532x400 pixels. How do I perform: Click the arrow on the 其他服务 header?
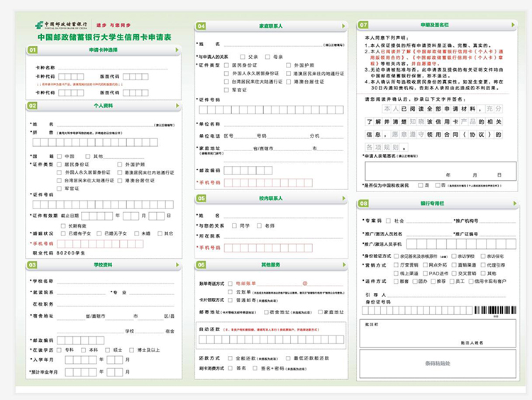(344, 265)
